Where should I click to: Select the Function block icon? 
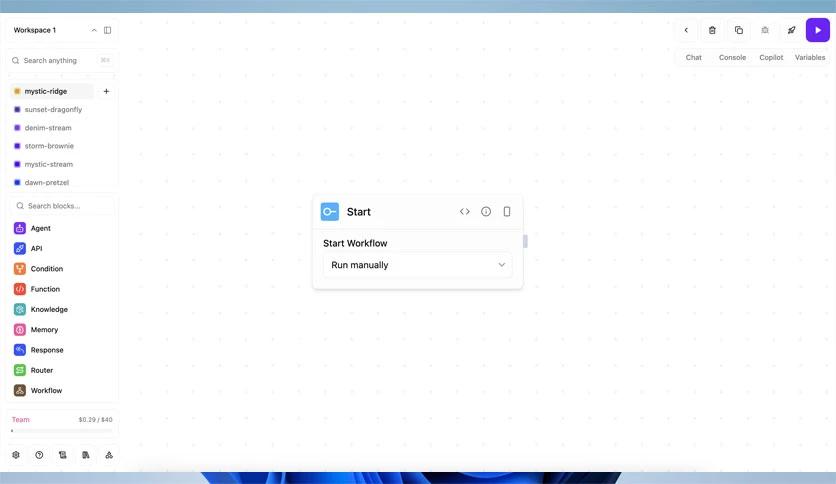[x=20, y=289]
